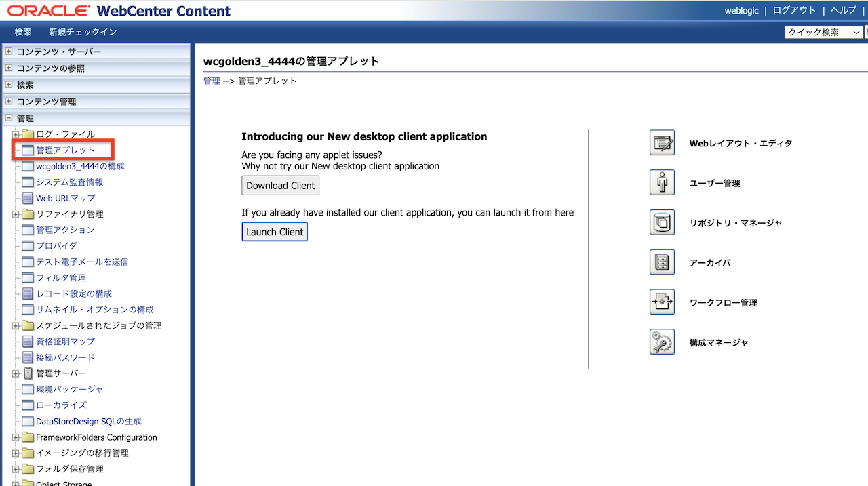
Task: Launch the ワークフロー管理 applet icon
Action: (662, 302)
